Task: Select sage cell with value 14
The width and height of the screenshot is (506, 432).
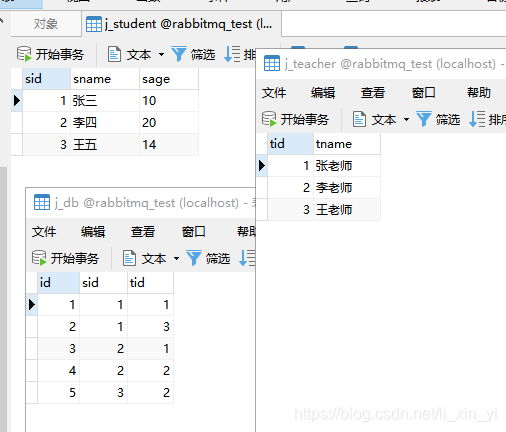Action: [169, 145]
